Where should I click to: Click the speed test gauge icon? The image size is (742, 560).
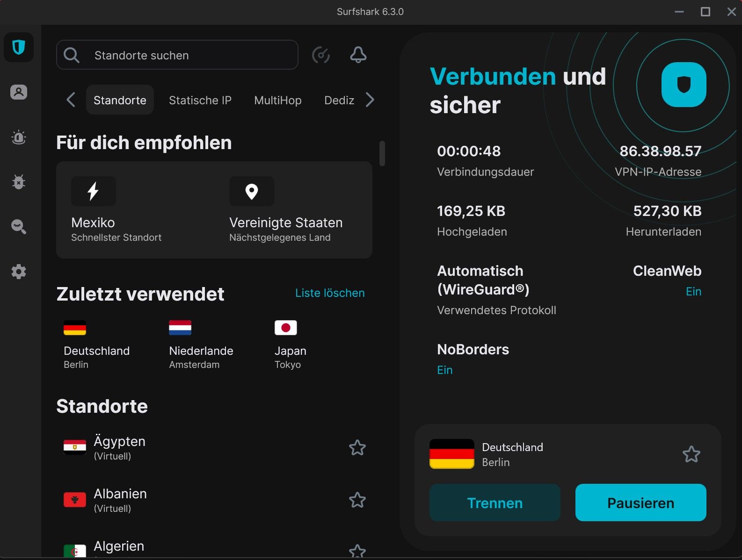click(321, 55)
